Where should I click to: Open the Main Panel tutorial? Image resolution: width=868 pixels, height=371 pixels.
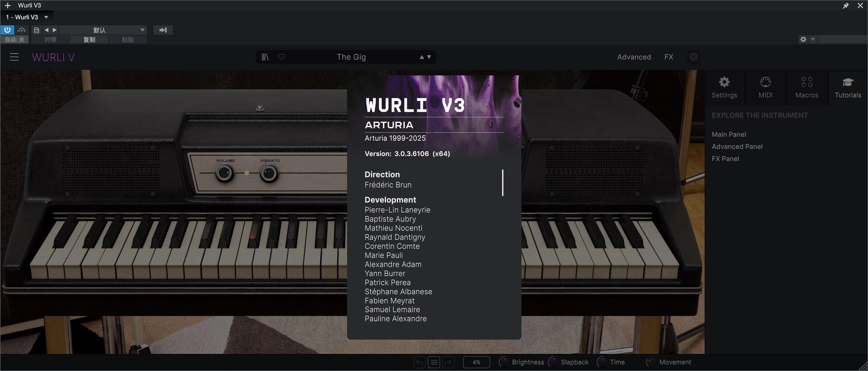tap(729, 134)
